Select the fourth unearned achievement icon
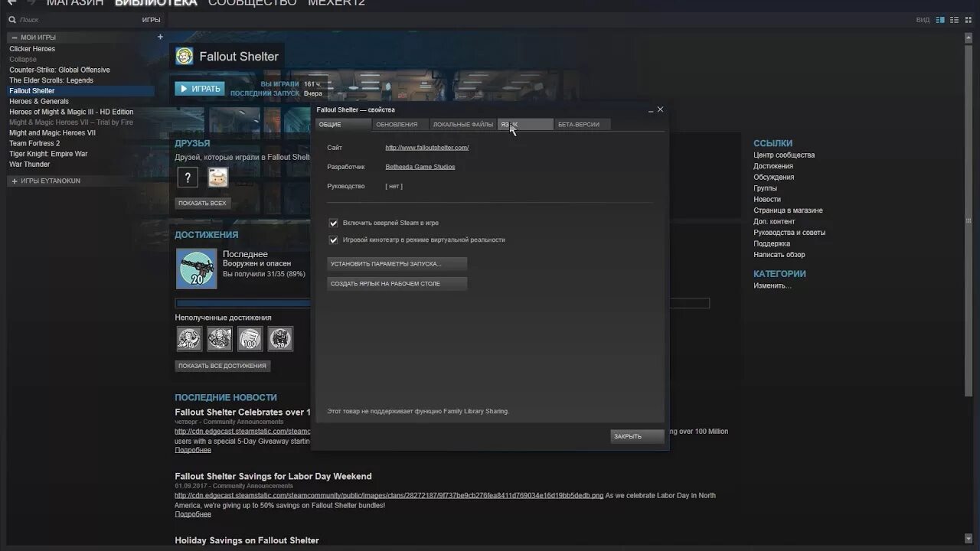The width and height of the screenshot is (980, 551). [280, 338]
